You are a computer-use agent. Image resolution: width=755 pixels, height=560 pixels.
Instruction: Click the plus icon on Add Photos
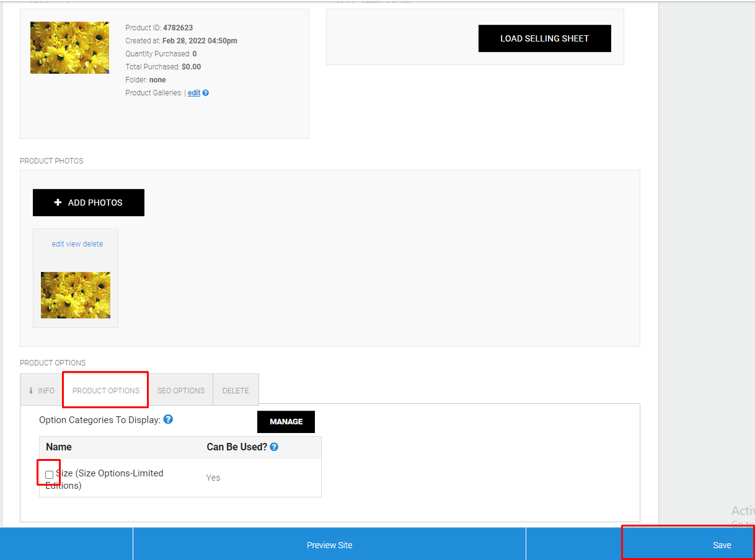click(58, 202)
